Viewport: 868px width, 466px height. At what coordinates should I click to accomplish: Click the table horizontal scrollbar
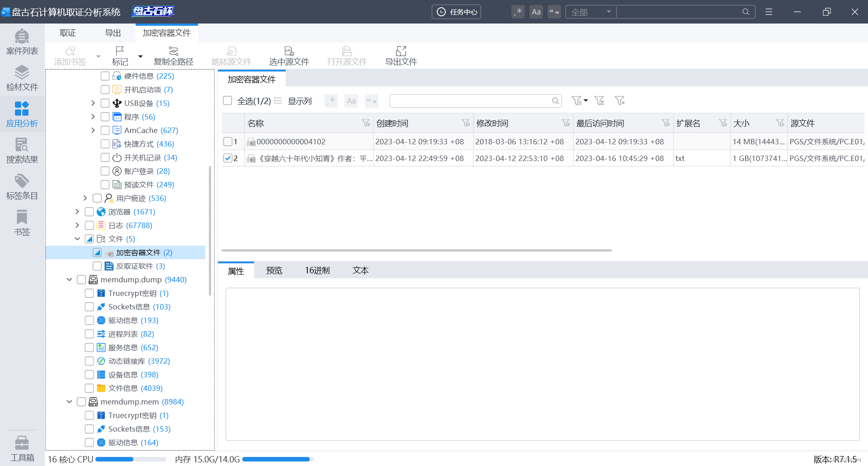pyautogui.click(x=416, y=250)
